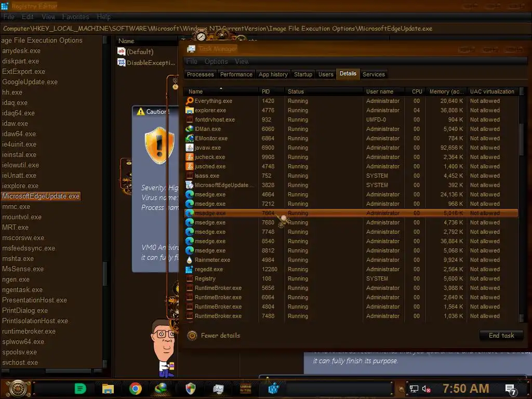
Task: Select the Registry process row
Action: [351, 278]
